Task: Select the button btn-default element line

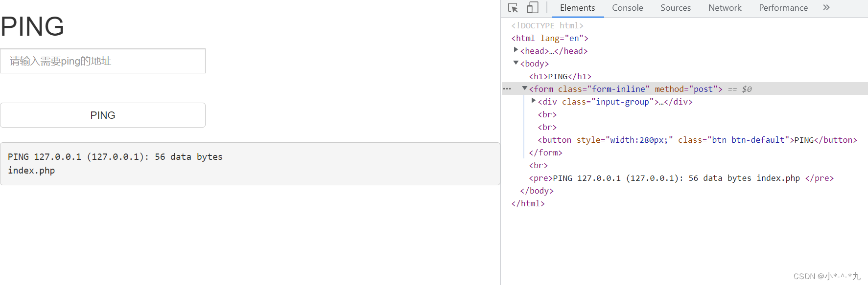Action: click(x=698, y=140)
